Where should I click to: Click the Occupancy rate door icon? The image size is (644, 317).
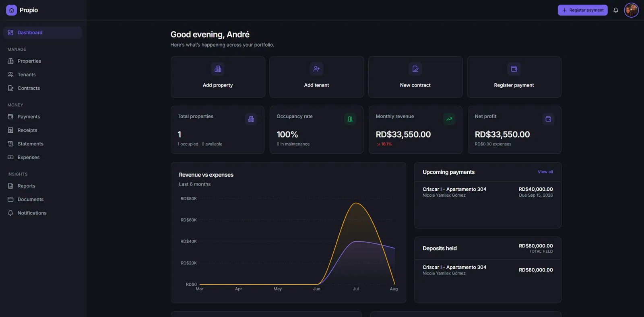(350, 119)
